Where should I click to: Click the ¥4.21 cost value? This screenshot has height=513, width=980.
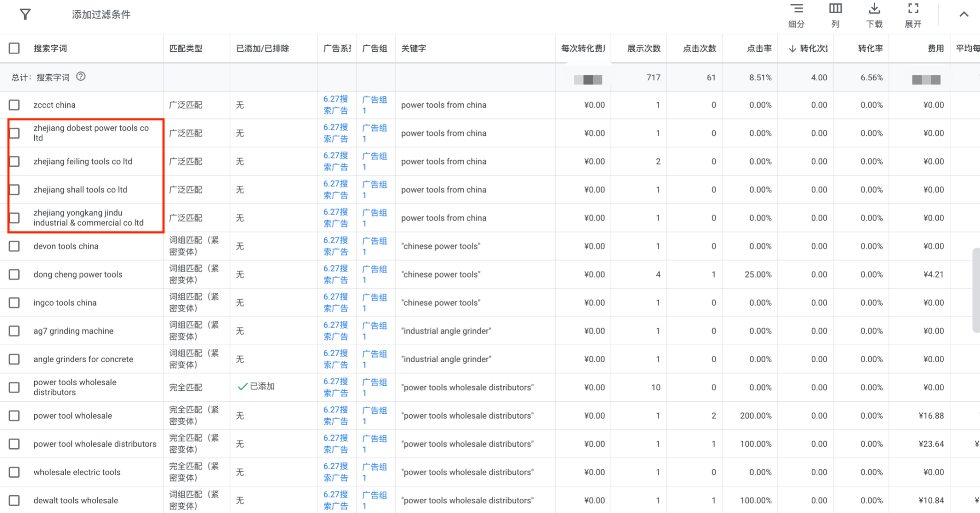coord(933,274)
